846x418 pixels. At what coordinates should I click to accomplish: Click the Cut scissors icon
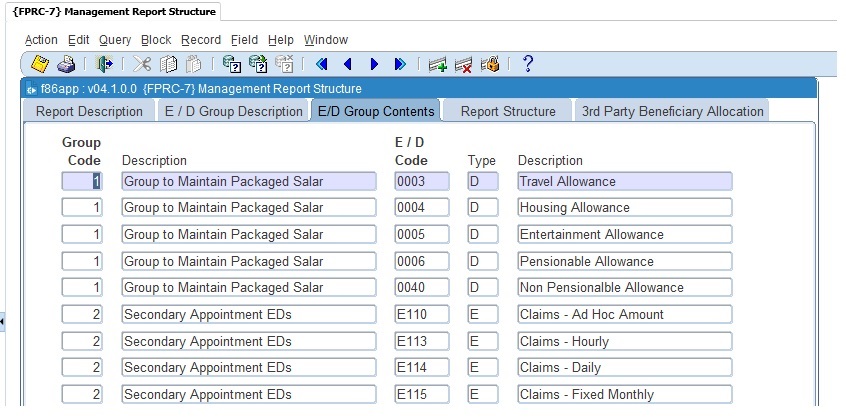(142, 65)
